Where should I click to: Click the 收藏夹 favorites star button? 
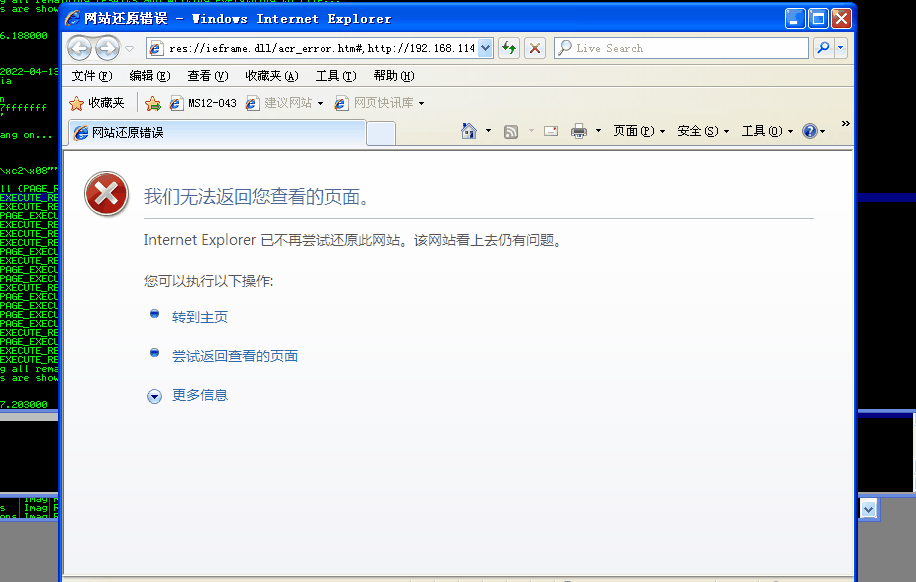coord(97,103)
